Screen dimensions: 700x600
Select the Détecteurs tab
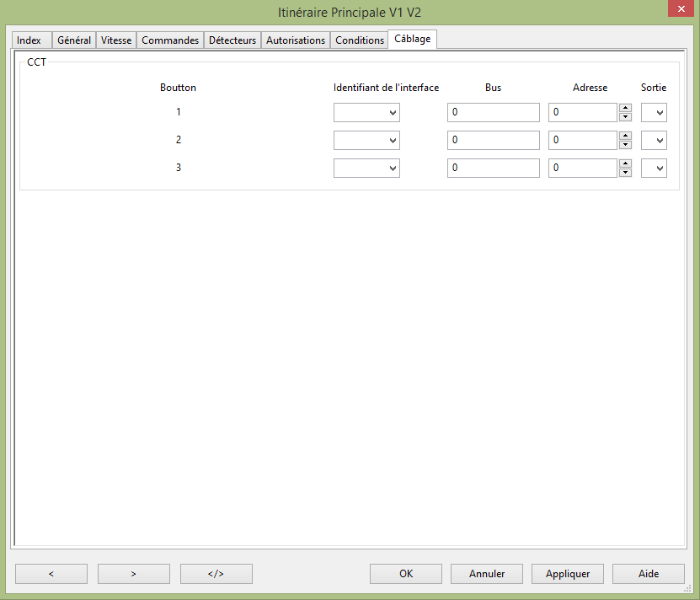[232, 40]
